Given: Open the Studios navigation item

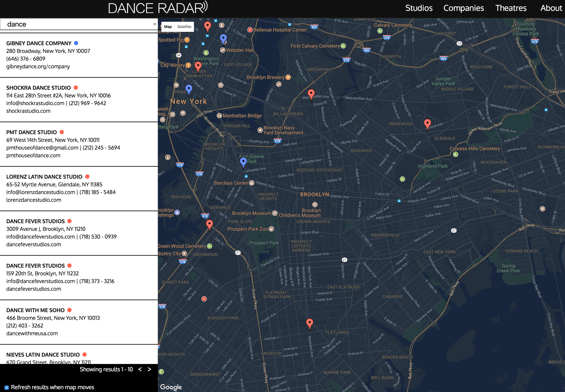Looking at the screenshot, I should click(419, 8).
